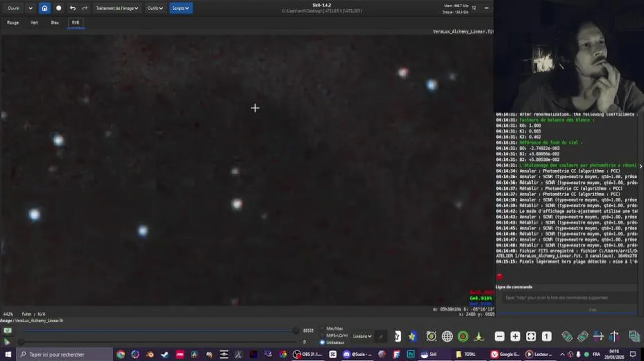Toggle the celestial grid globe icon
This screenshot has width=644, height=361.
click(447, 337)
